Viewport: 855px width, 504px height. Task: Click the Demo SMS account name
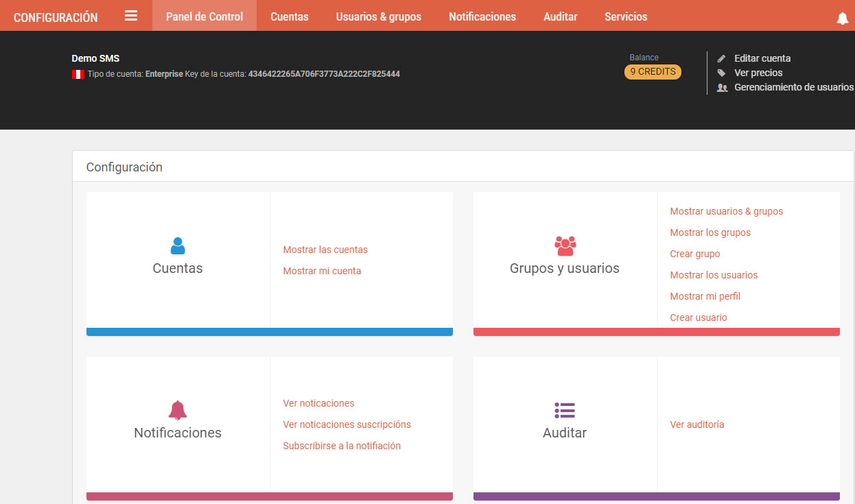coord(95,59)
